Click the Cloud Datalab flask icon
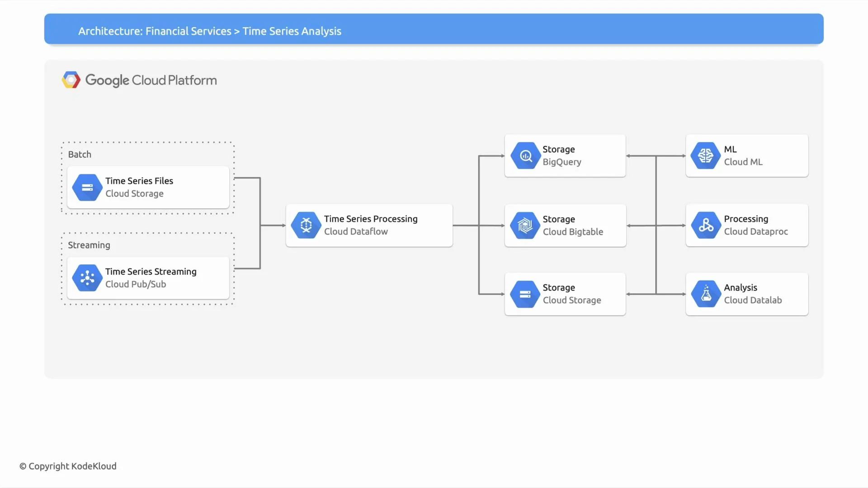Image resolution: width=868 pixels, height=488 pixels. click(x=706, y=294)
